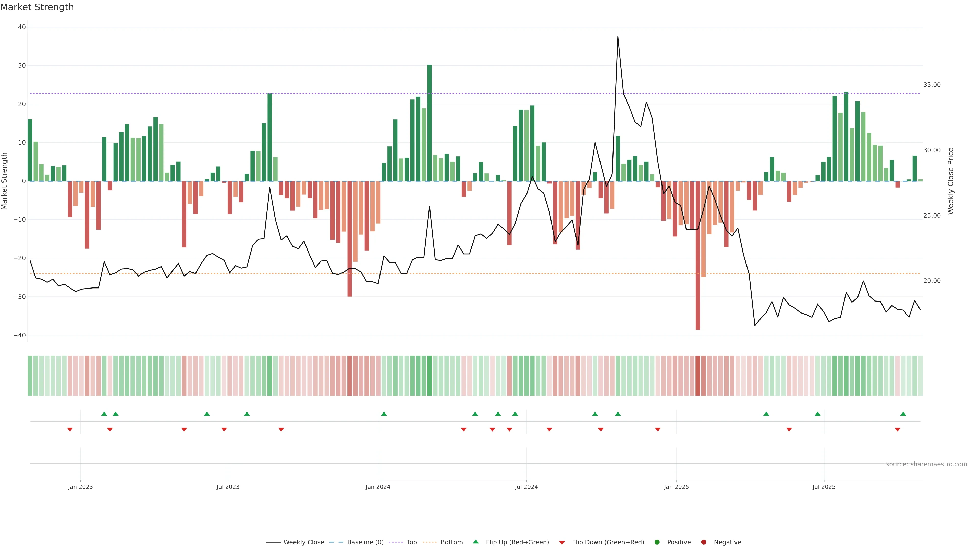Click the last green flip-up triangle on right

coord(903,414)
